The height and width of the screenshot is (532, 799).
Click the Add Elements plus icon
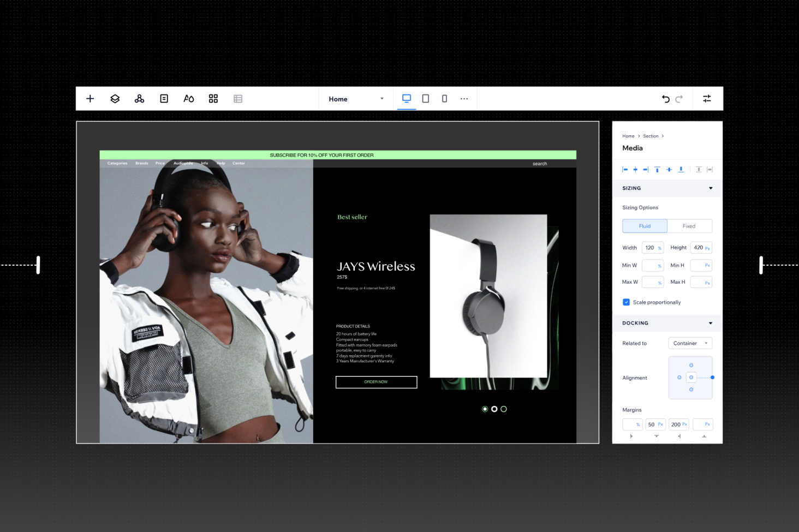90,99
